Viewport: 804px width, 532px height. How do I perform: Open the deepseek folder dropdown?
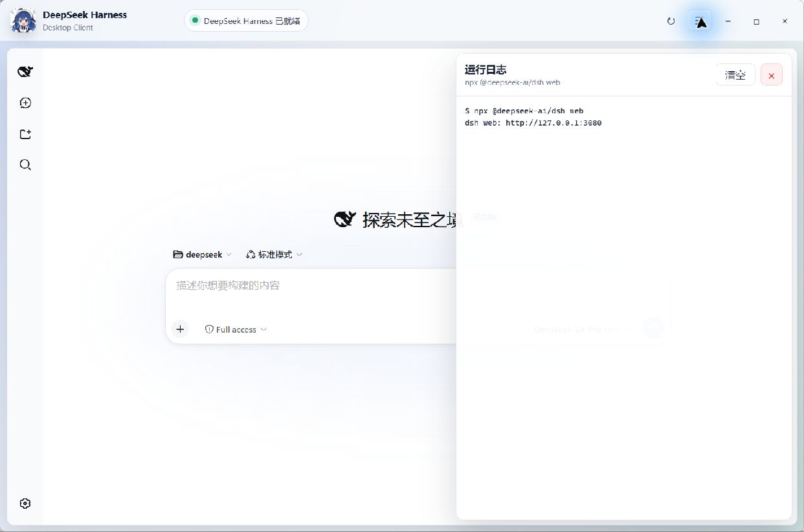202,255
